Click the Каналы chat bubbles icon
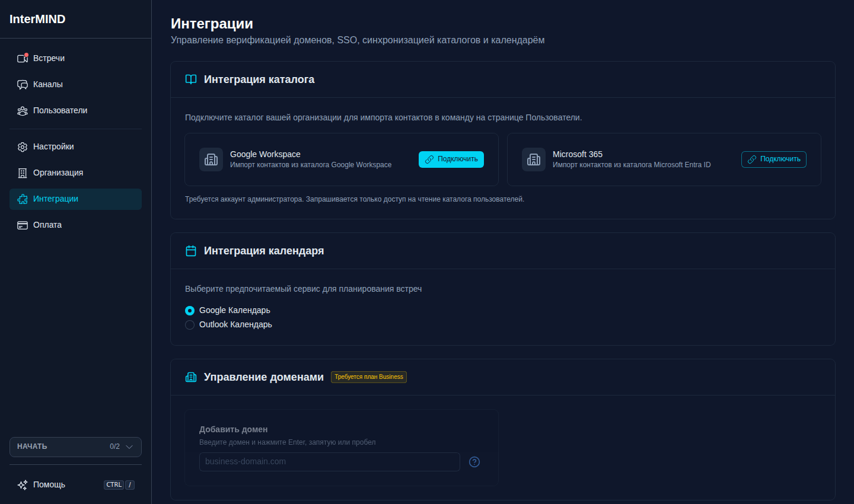854x504 pixels. [x=23, y=84]
